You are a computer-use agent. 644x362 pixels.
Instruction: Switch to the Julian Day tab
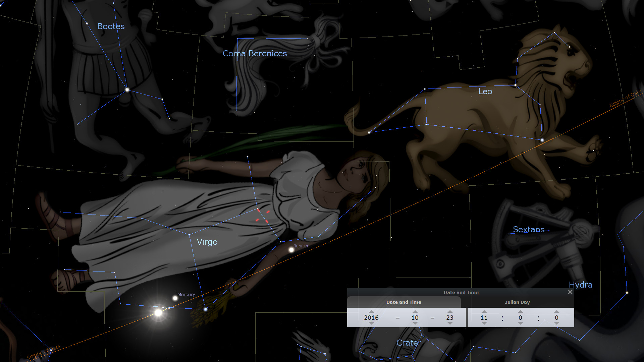[x=518, y=302]
